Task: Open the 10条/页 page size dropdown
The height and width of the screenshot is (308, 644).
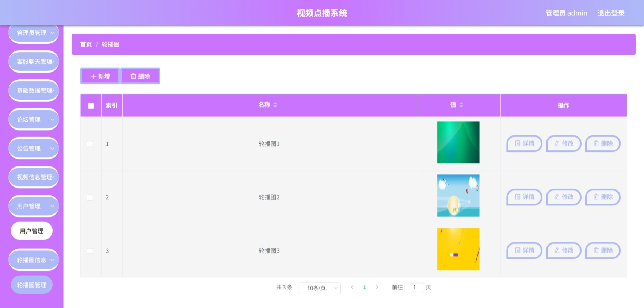Action: coord(320,288)
